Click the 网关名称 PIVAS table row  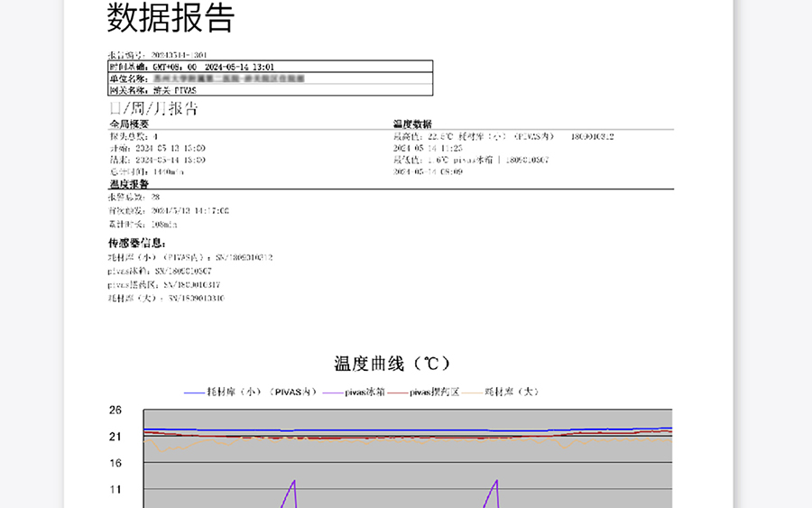pos(270,90)
